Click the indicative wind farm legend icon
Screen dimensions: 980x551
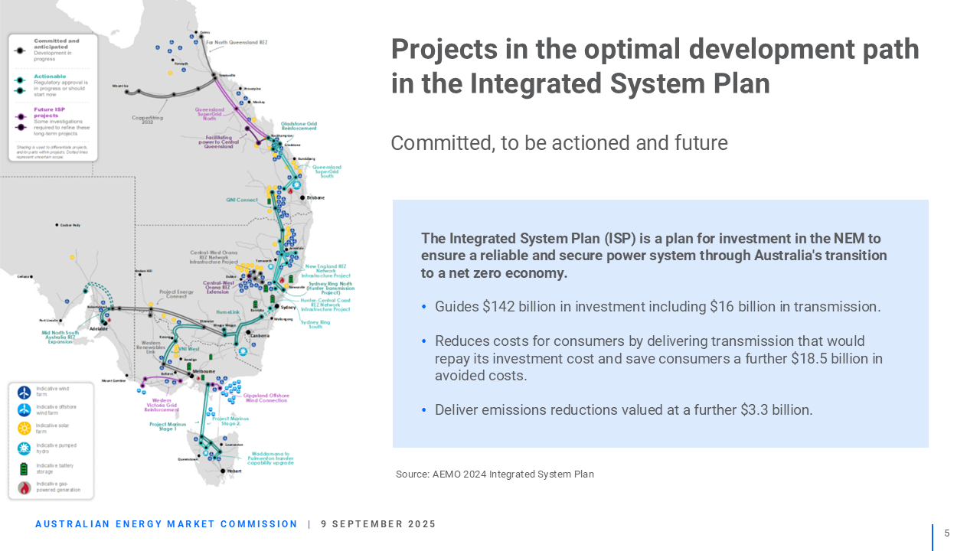coord(24,392)
